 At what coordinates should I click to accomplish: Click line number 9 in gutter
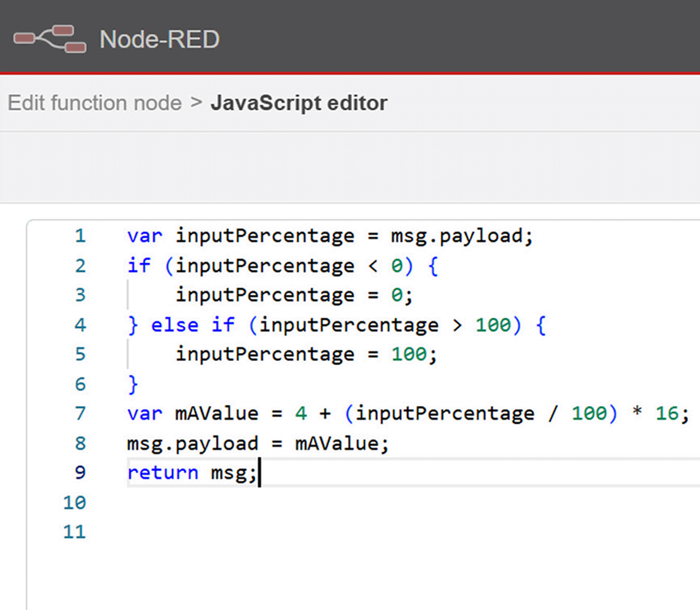pyautogui.click(x=80, y=473)
